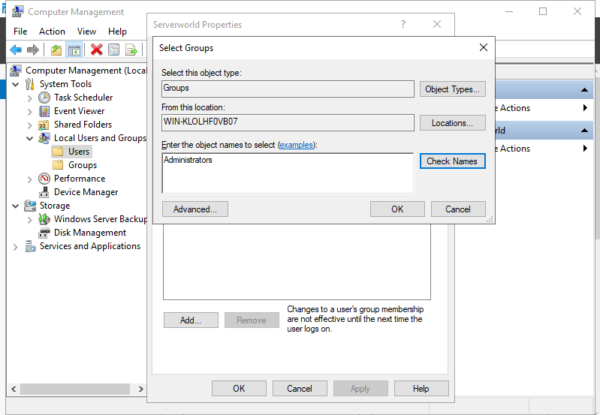The height and width of the screenshot is (415, 600).
Task: Open the View menu
Action: click(86, 31)
